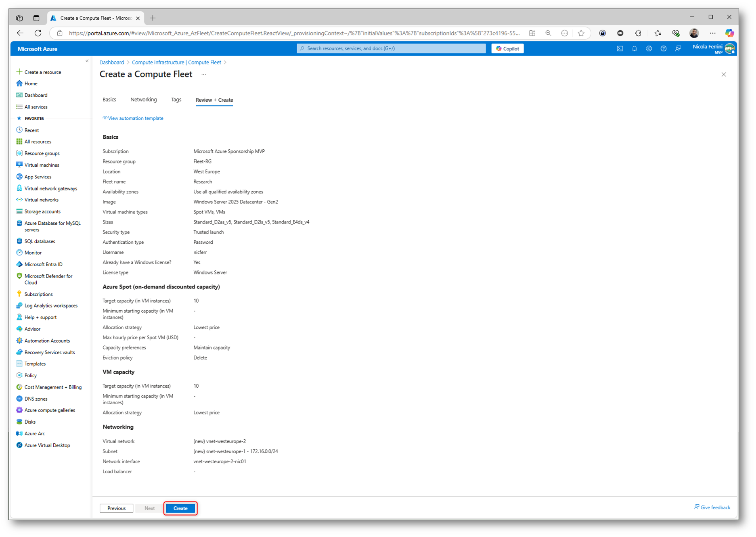Viewport: 756px width, 537px height.
Task: Open Templates in sidebar
Action: click(x=35, y=364)
